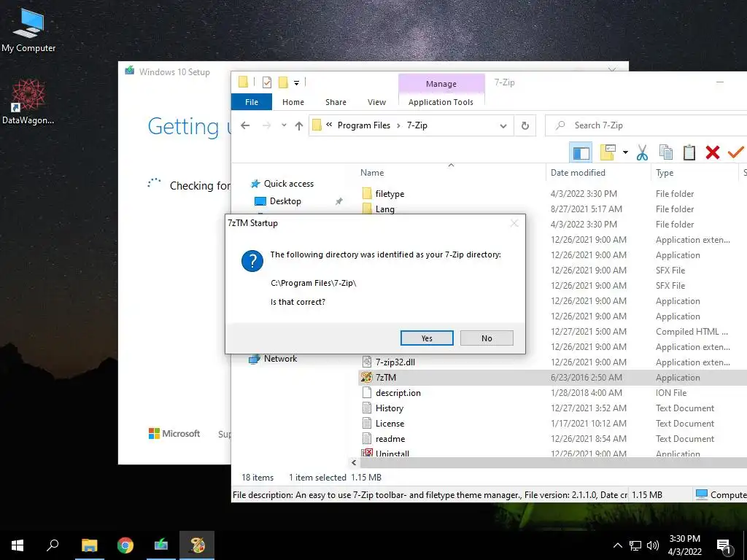
Task: Click the 7-Zip segment in address bar
Action: click(x=417, y=125)
